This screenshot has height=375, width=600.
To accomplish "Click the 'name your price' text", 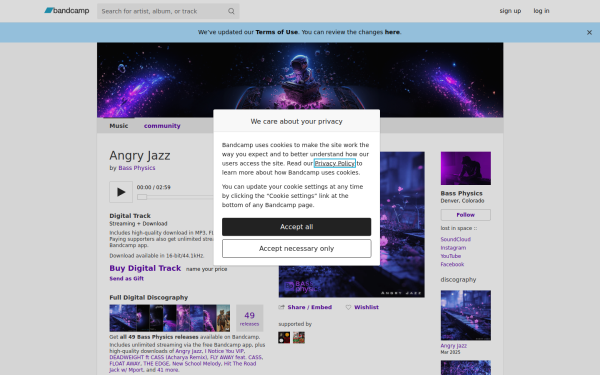I will click(x=207, y=269).
